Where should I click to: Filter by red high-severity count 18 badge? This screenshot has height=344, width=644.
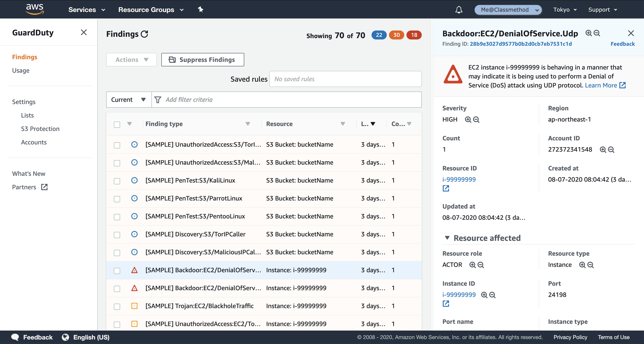click(414, 35)
